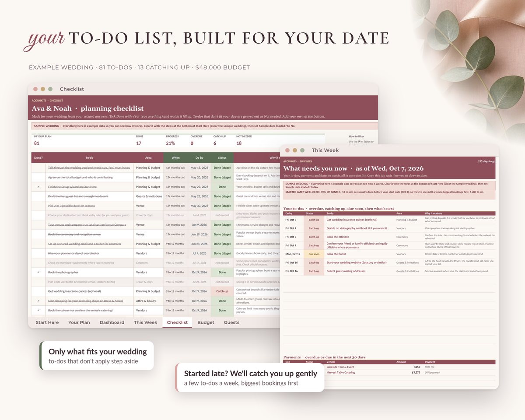Untick Done for Finish the Setup Wizard row
Screen dimensions: 525x420
click(38, 187)
